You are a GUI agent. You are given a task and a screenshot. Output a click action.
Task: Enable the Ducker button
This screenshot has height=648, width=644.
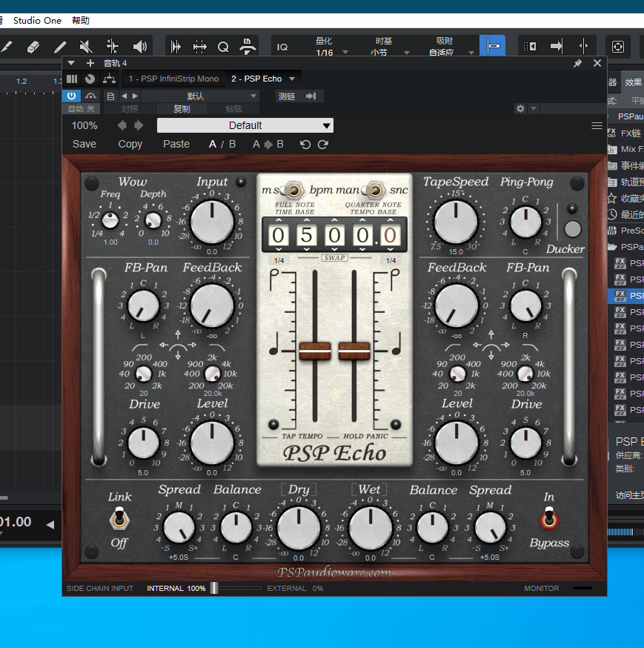[x=573, y=229]
